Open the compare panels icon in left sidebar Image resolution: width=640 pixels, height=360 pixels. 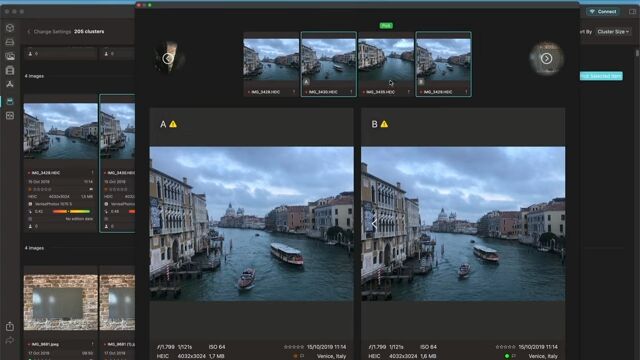(10, 116)
